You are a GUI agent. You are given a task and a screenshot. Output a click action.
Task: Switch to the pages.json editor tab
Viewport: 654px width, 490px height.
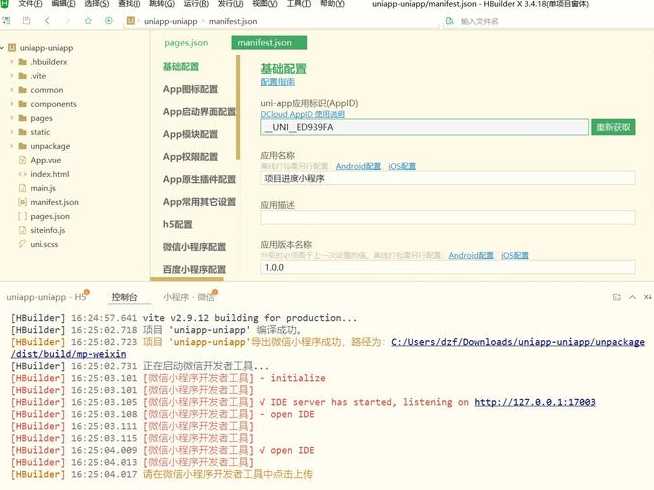pos(186,43)
